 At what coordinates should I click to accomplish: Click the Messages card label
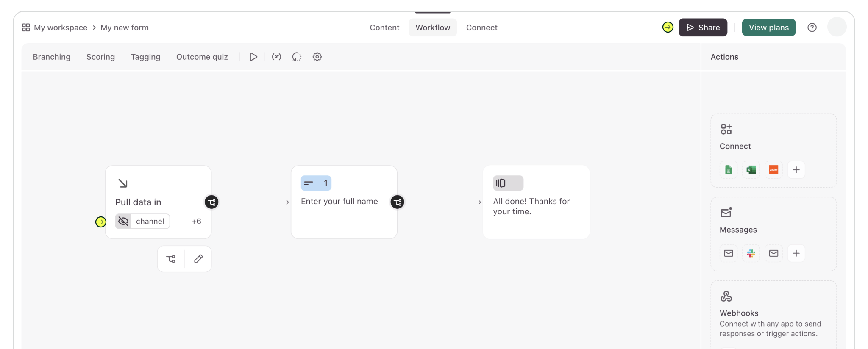click(738, 230)
